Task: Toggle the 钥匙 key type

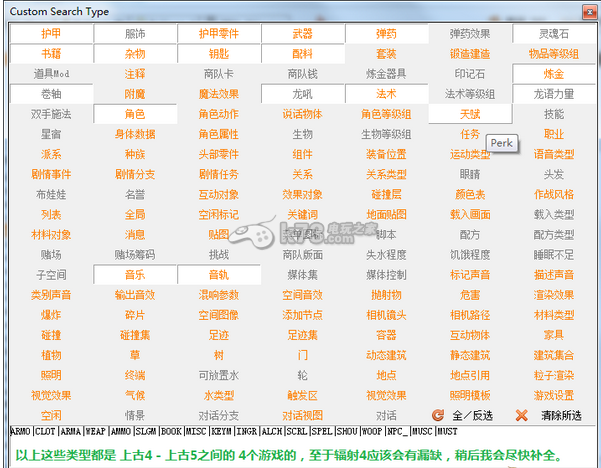Action: tap(218, 53)
